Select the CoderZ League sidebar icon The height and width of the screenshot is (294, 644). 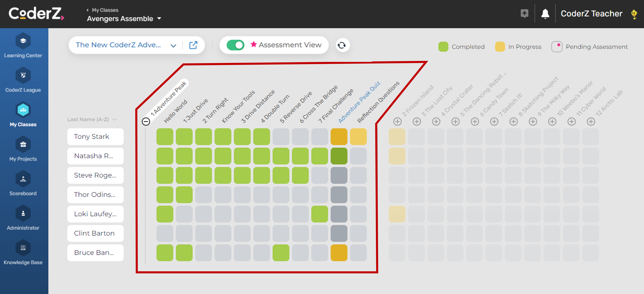(23, 79)
